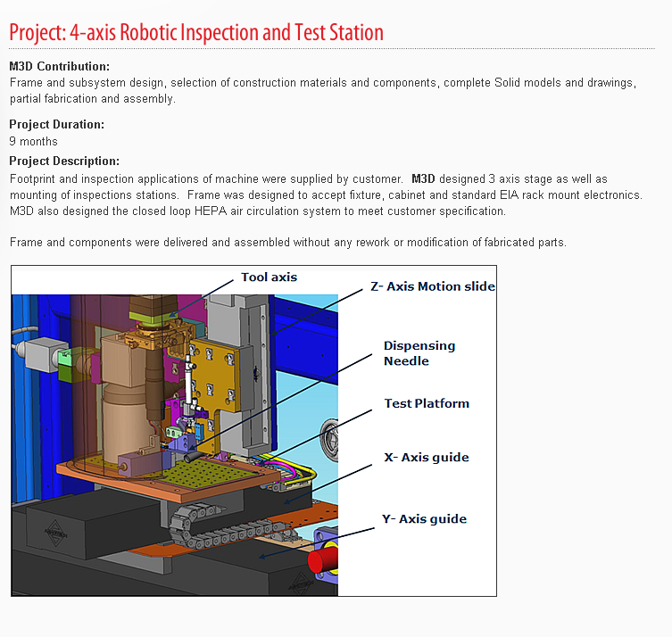Screen dimensions: 672x637
Task: Click the "Dispensing Needle" diagram label
Action: 419,353
